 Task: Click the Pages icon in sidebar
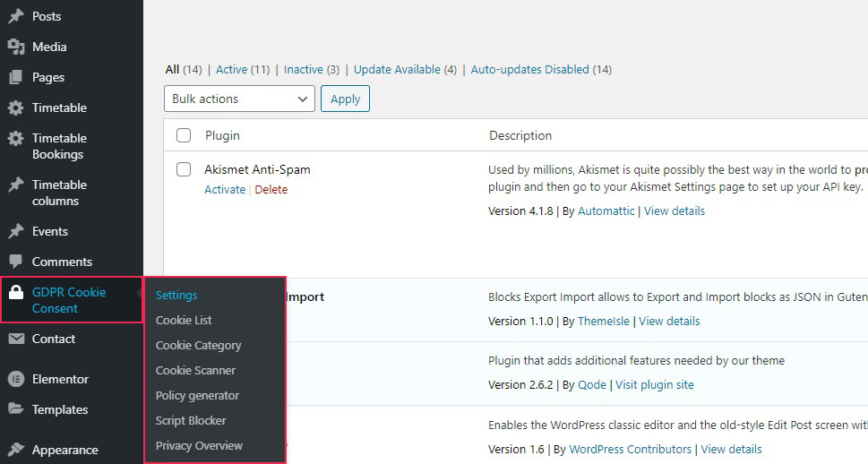pyautogui.click(x=16, y=78)
